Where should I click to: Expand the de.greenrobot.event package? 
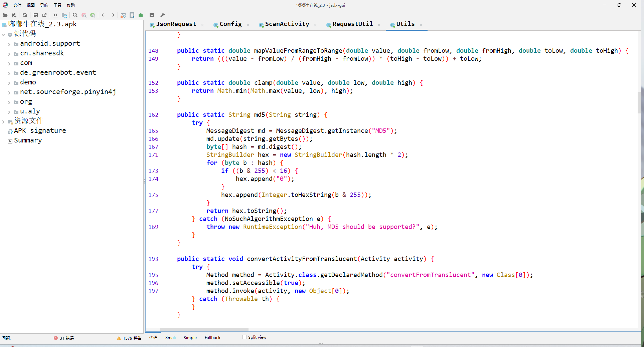[9, 73]
